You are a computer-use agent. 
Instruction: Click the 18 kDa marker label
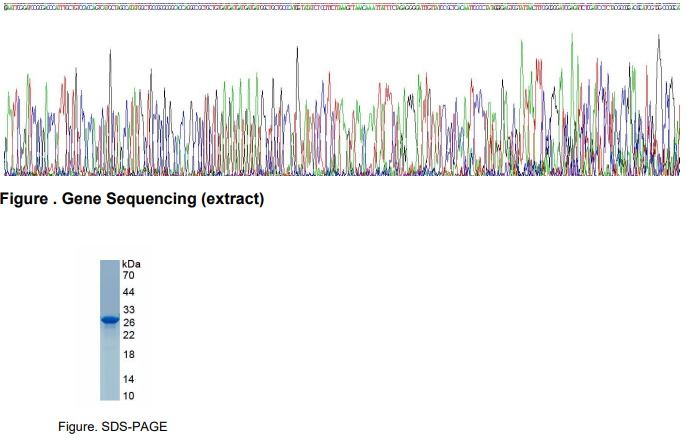click(x=128, y=355)
